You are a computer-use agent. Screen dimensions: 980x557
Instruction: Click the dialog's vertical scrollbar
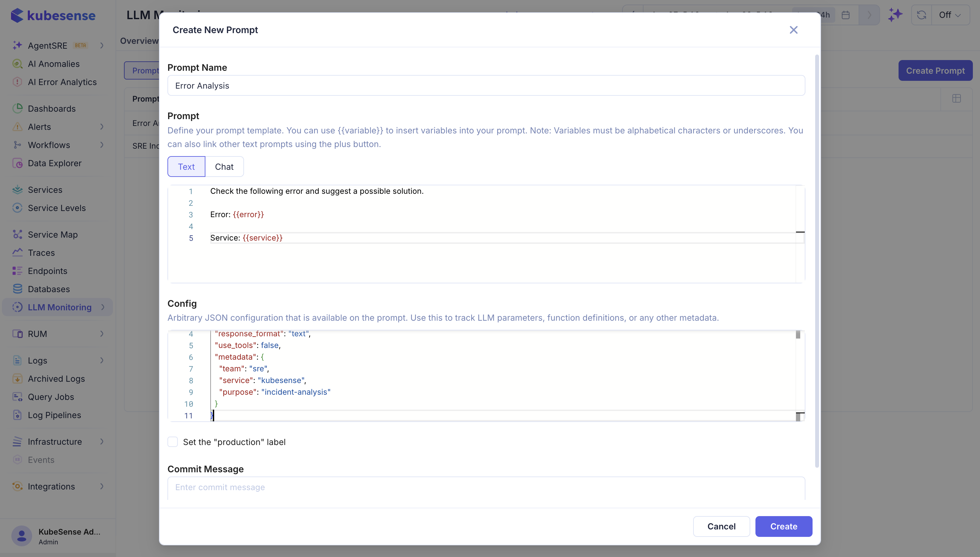click(x=817, y=261)
